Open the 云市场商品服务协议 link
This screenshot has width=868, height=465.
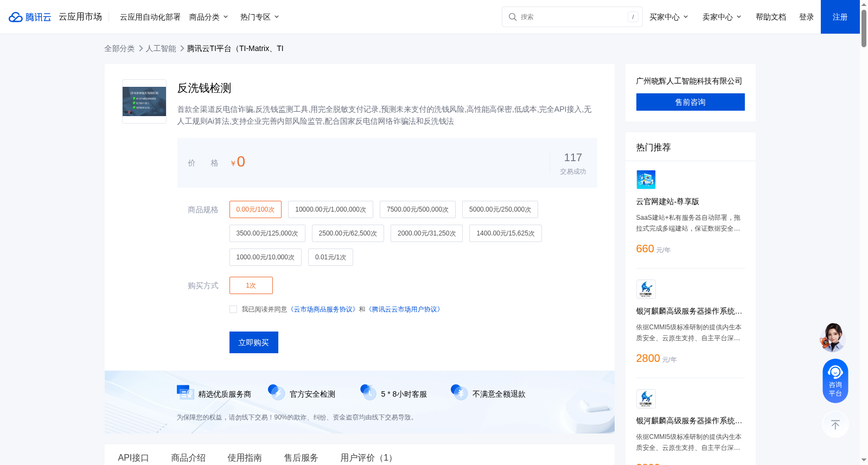pyautogui.click(x=323, y=309)
